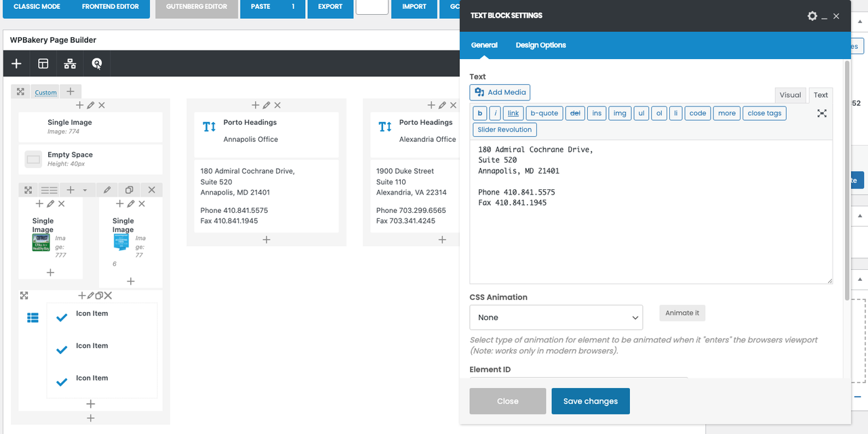
Task: Edit the inner row with its pencil icon
Action: 107,190
